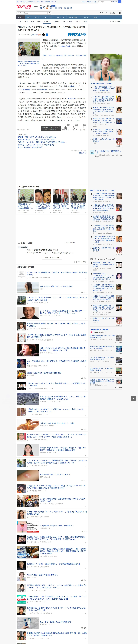React with 学びがある graduation cap icon
This screenshot has height=644, width=138.
(x=66, y=127)
